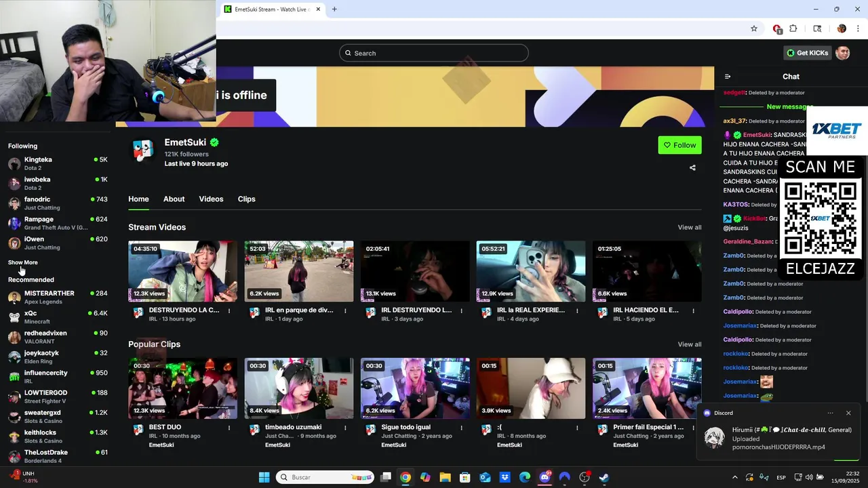This screenshot has width=868, height=488.
Task: Open Steam from the taskbar
Action: [x=604, y=477]
